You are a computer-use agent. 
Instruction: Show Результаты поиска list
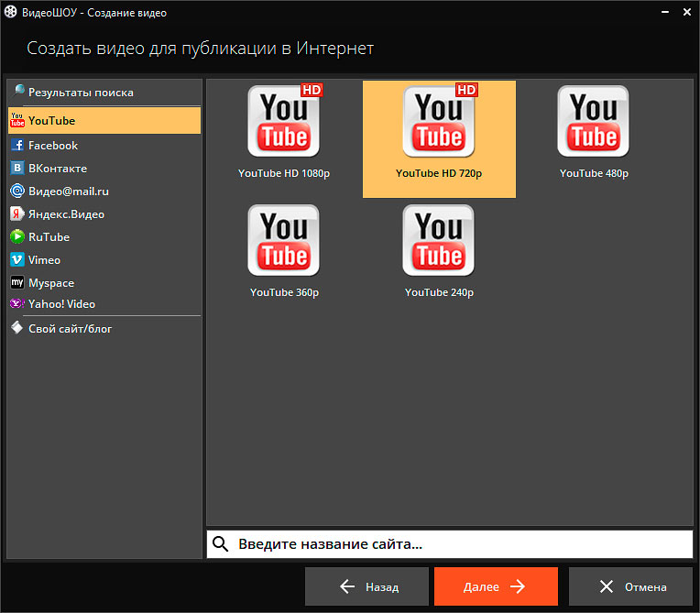point(104,93)
